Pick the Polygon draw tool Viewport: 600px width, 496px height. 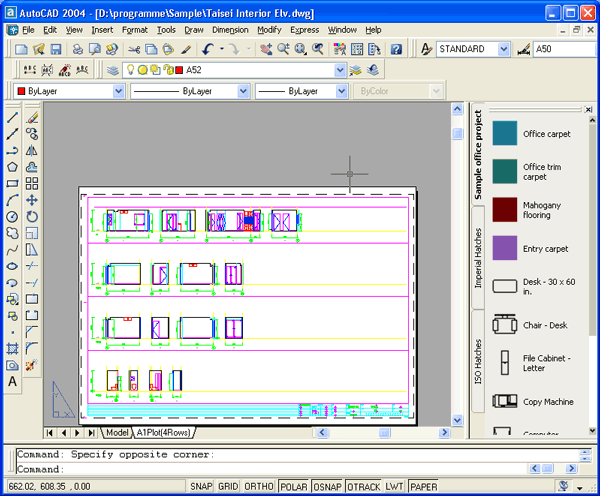tap(12, 167)
